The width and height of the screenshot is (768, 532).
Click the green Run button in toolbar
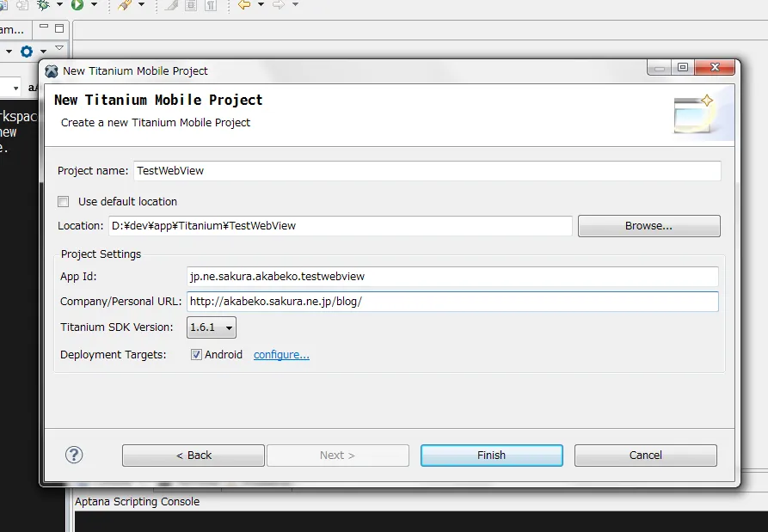point(77,5)
